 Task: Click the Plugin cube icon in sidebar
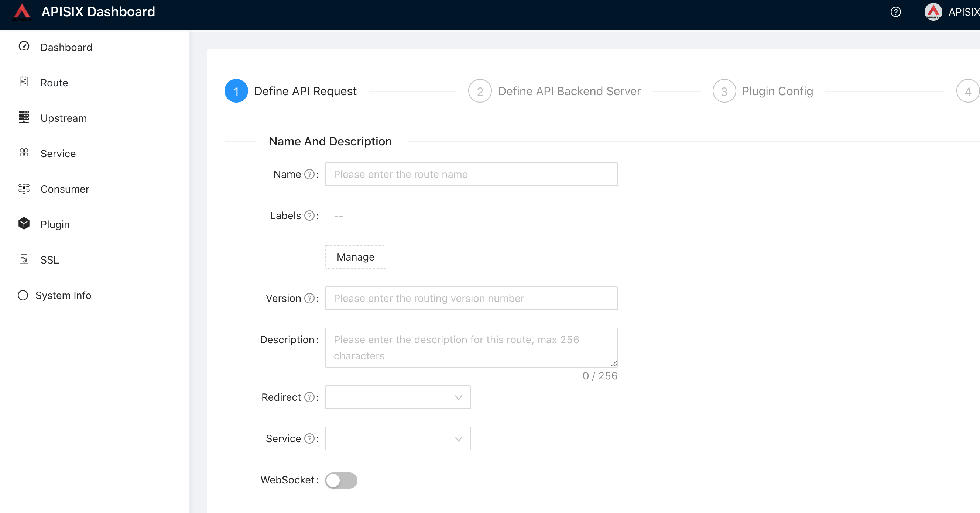pos(24,224)
